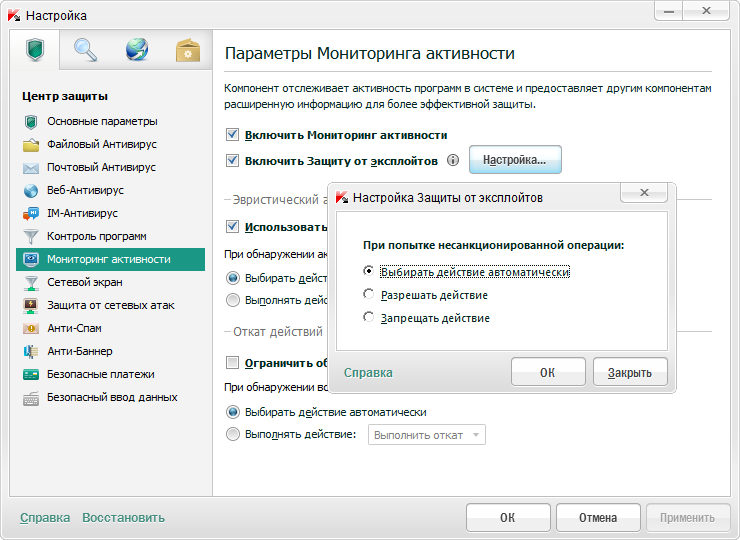Select the rollback Выполнять действие: radio button
The image size is (740, 540).
[233, 434]
